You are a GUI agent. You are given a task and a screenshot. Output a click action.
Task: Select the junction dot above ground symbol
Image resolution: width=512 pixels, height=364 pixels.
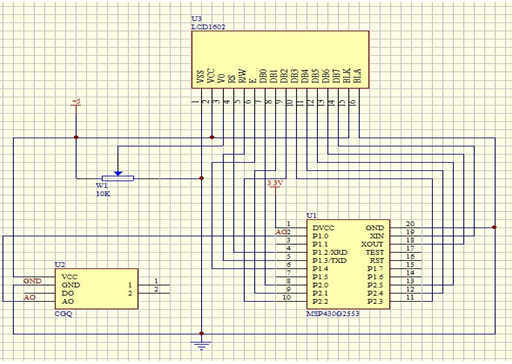click(201, 333)
